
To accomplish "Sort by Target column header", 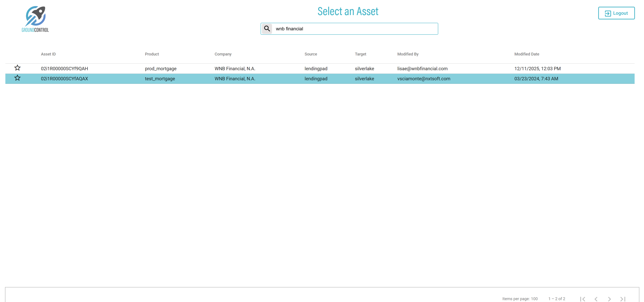I will [360, 54].
